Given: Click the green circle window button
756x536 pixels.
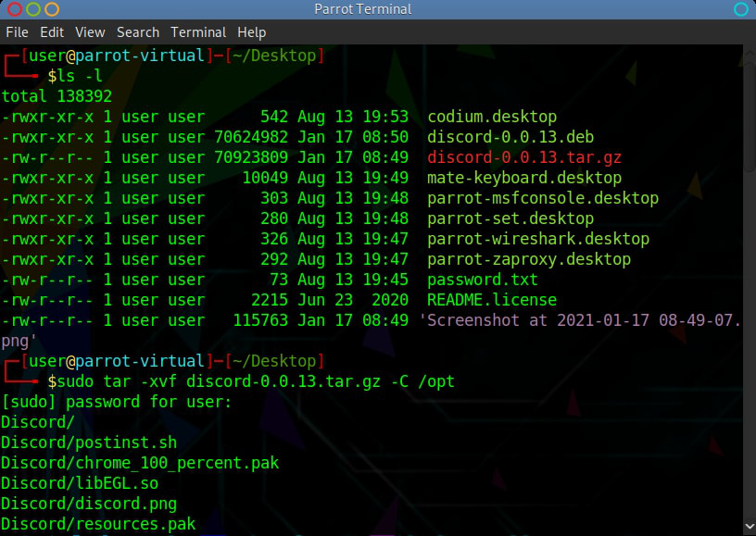Looking at the screenshot, I should (x=33, y=10).
